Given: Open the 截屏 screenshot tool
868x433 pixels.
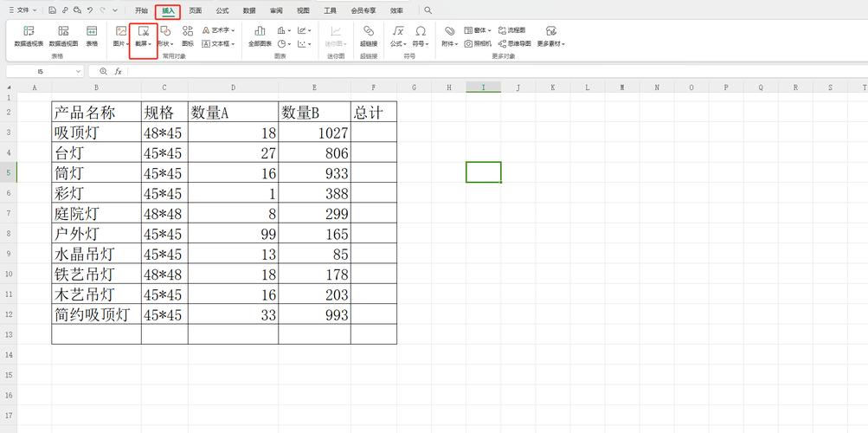Looking at the screenshot, I should (x=143, y=36).
